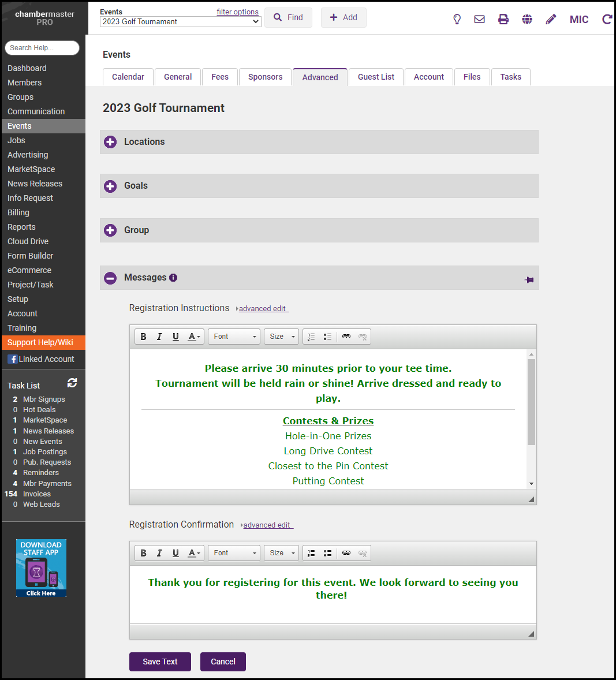Click the MIC link in header
Screen dimensions: 616x680
click(579, 20)
